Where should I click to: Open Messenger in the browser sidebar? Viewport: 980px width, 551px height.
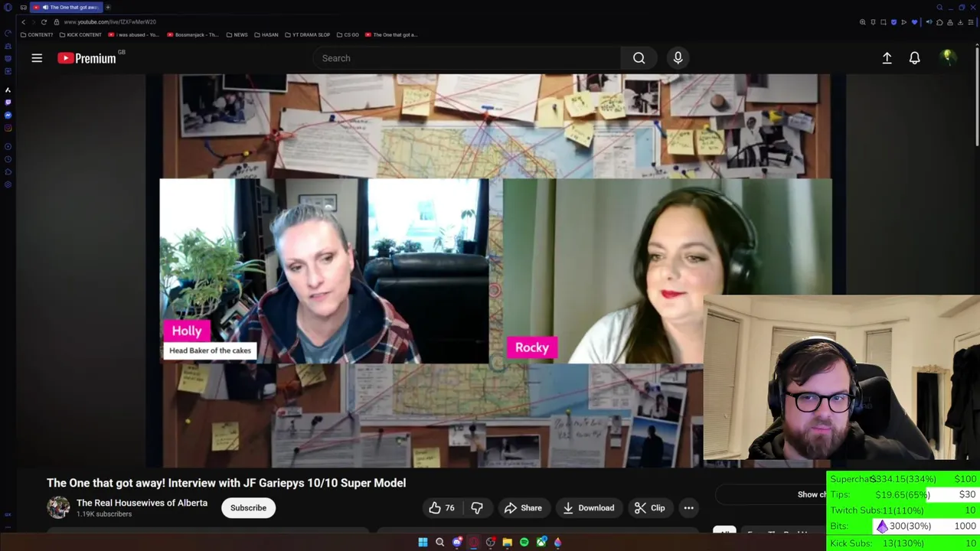[x=8, y=116]
